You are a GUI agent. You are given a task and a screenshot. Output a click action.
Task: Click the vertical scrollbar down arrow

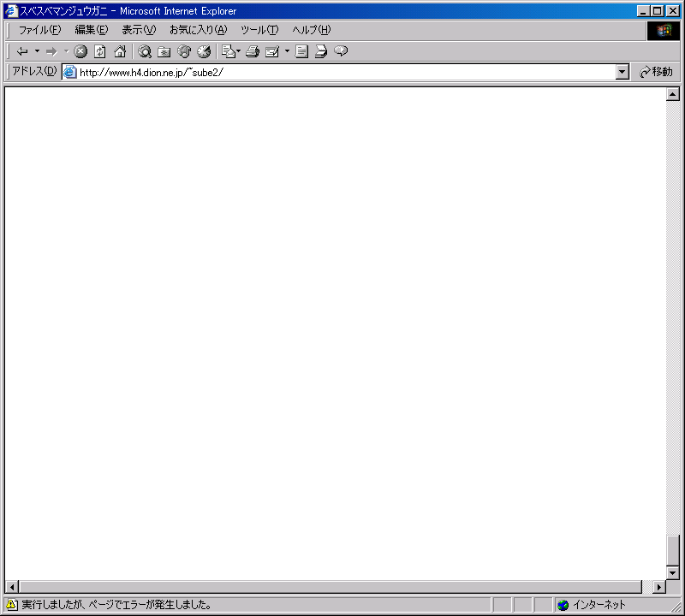673,572
